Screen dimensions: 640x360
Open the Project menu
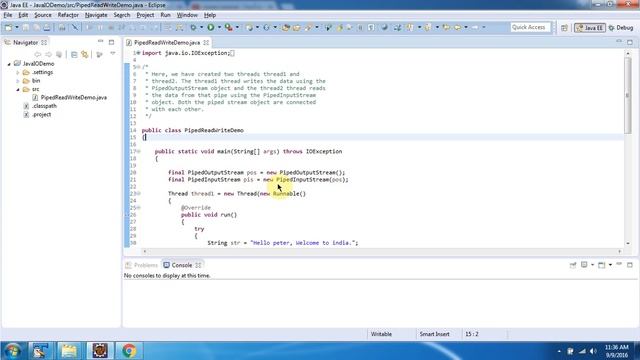click(x=145, y=15)
